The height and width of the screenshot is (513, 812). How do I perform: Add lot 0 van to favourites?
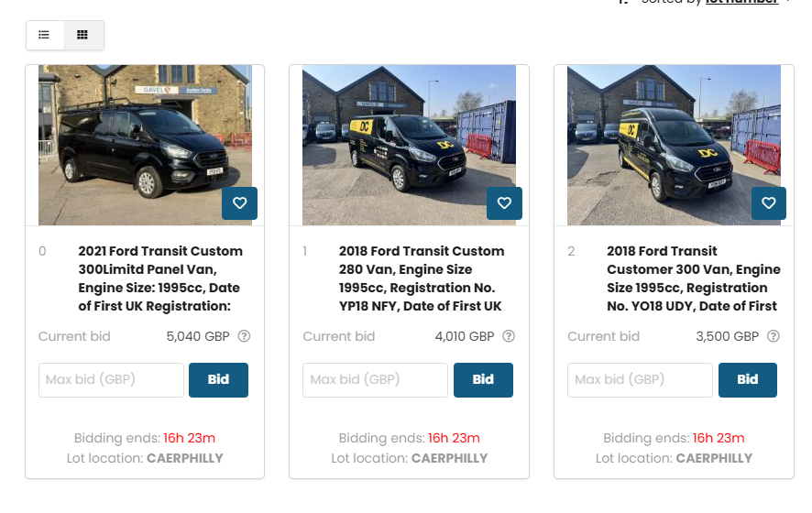(x=239, y=203)
